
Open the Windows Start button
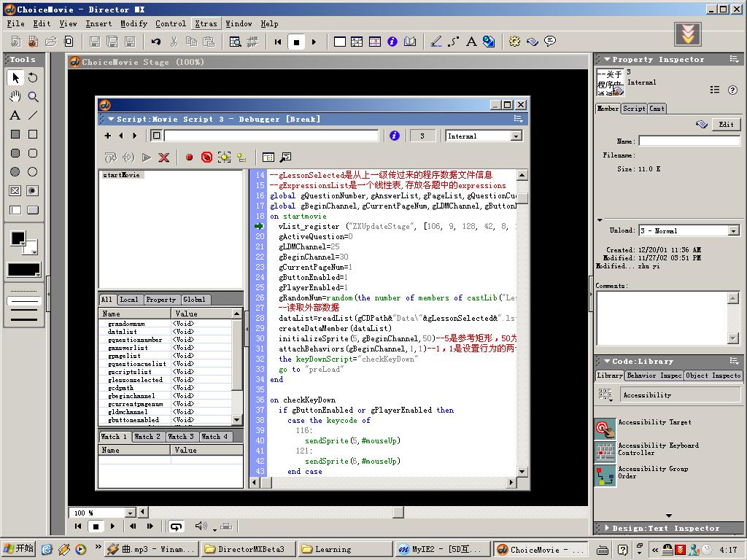tap(19, 549)
